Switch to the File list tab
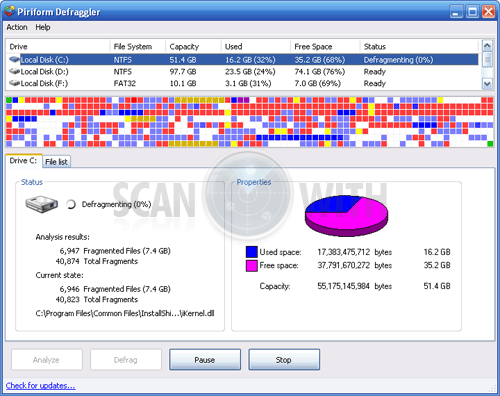 click(56, 162)
